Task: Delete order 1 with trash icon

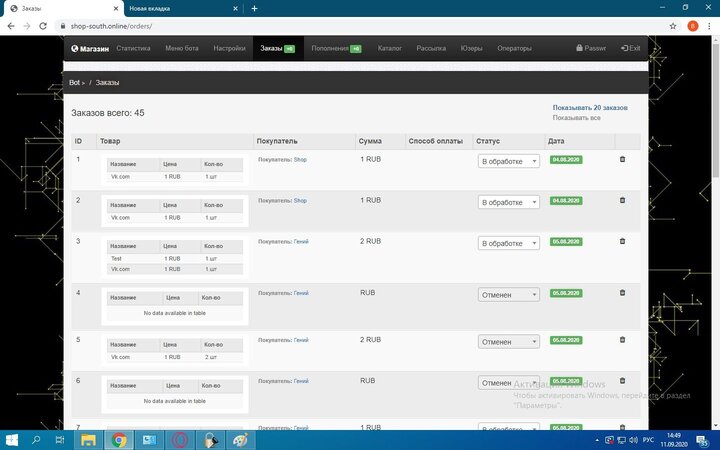Action: (622, 159)
